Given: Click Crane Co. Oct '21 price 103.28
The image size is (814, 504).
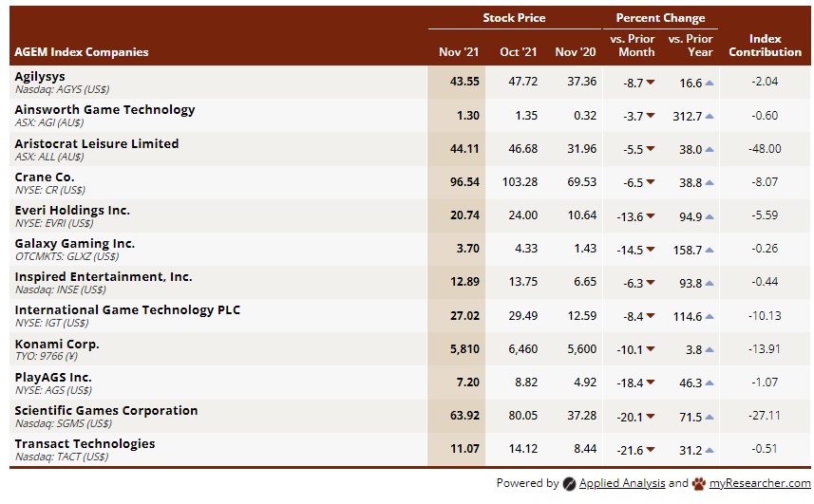Looking at the screenshot, I should pos(520,182).
